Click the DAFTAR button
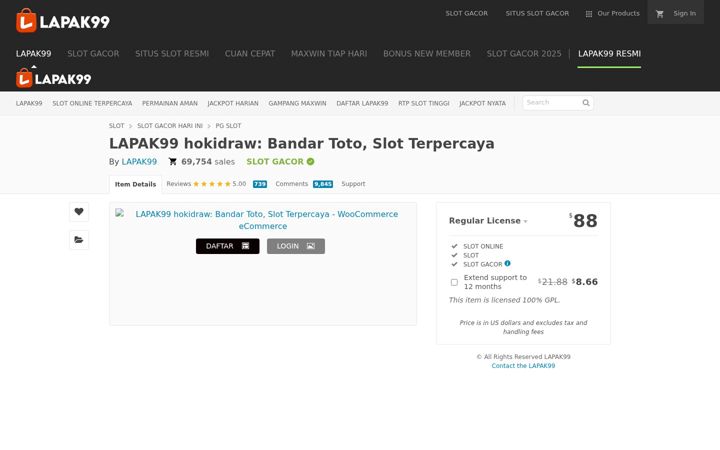Screen dimensions: 720x450 coord(228,246)
